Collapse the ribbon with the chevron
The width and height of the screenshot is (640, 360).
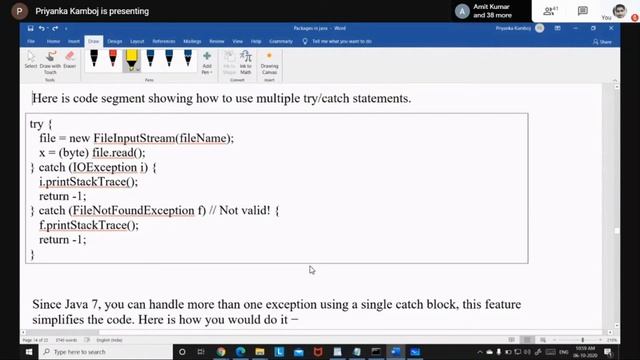tap(615, 80)
